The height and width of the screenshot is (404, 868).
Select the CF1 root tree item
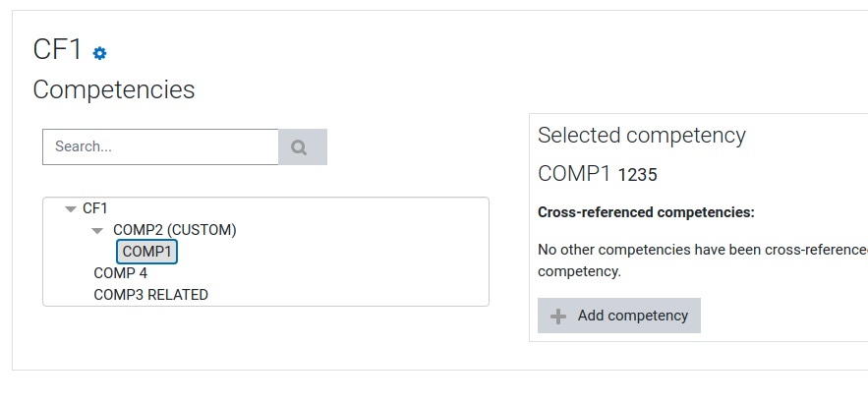point(95,208)
